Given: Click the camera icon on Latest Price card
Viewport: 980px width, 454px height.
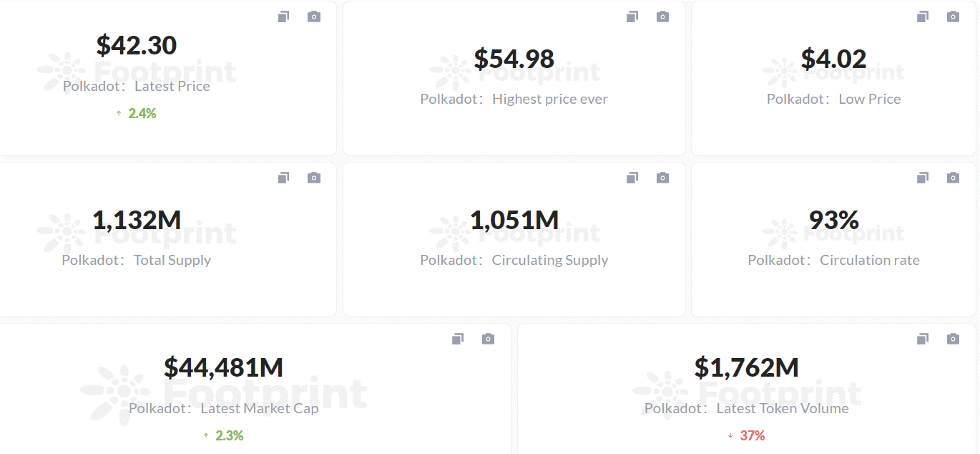Looking at the screenshot, I should 314,16.
